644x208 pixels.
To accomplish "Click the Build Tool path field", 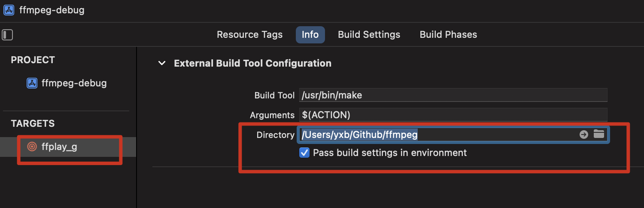I will pos(453,95).
